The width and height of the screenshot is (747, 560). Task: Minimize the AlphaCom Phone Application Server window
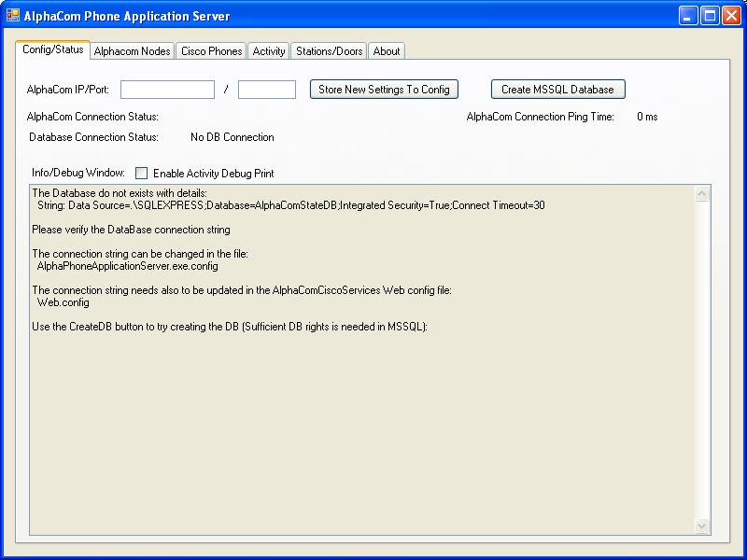[x=688, y=16]
